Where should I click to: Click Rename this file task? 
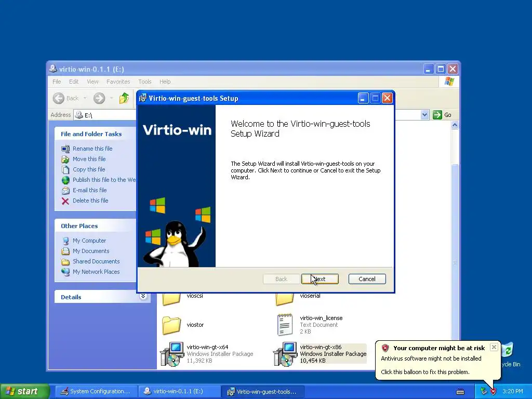click(x=92, y=149)
